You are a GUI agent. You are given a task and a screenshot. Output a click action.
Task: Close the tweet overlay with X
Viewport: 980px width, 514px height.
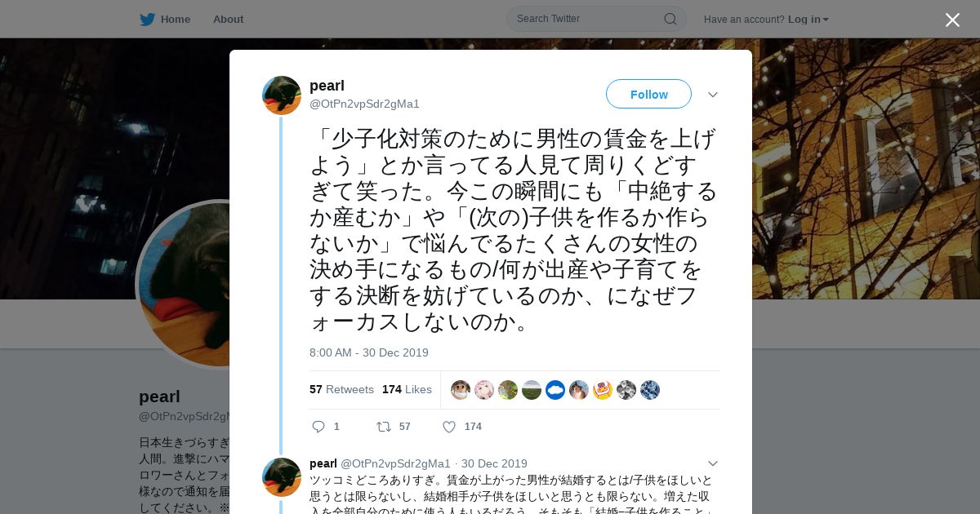pyautogui.click(x=952, y=20)
